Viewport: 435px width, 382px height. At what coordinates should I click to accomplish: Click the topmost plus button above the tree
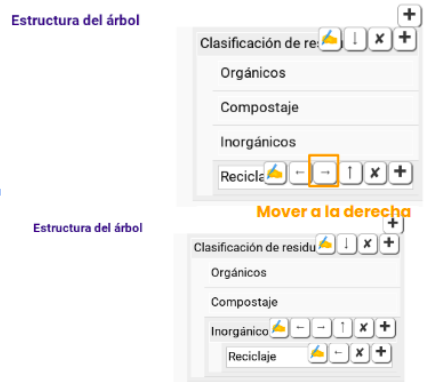coord(409,15)
